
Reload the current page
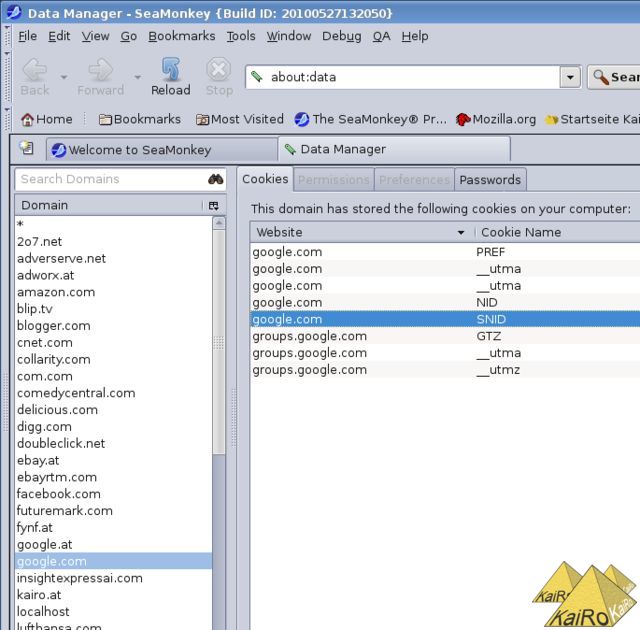click(171, 77)
